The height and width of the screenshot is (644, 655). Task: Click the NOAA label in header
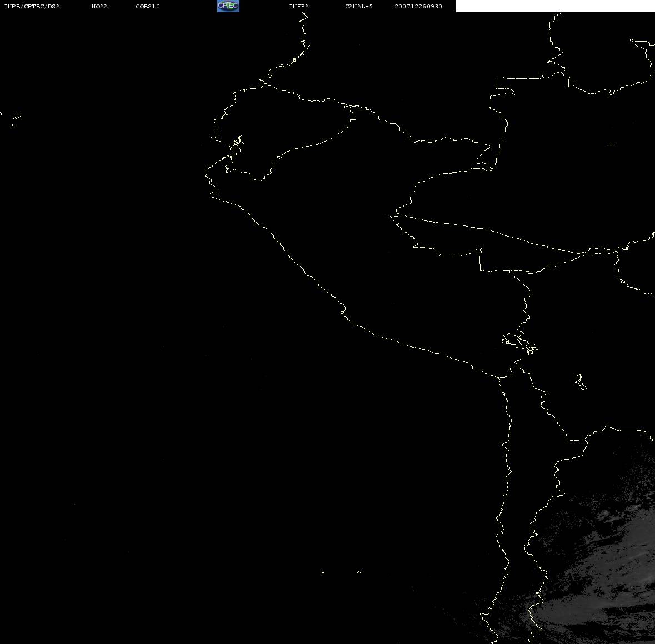pyautogui.click(x=99, y=7)
